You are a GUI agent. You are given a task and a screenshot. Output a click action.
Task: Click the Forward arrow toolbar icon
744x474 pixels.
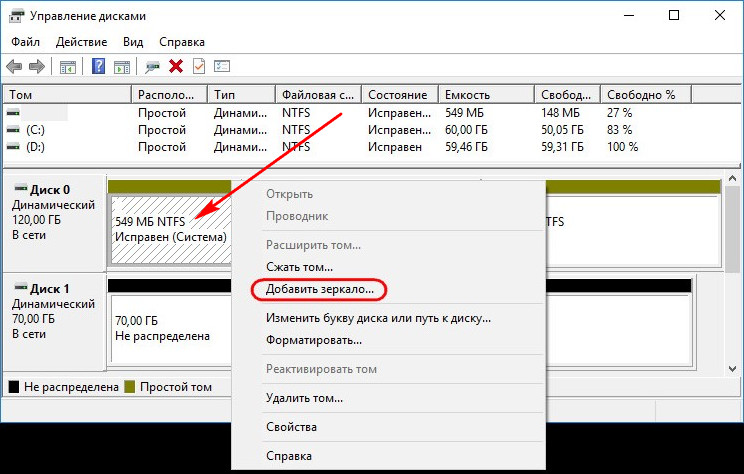click(x=37, y=66)
